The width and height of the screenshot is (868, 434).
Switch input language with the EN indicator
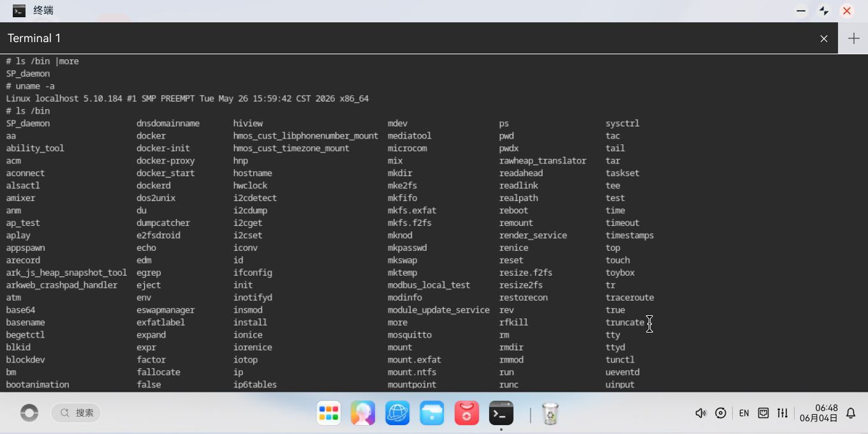tap(744, 413)
